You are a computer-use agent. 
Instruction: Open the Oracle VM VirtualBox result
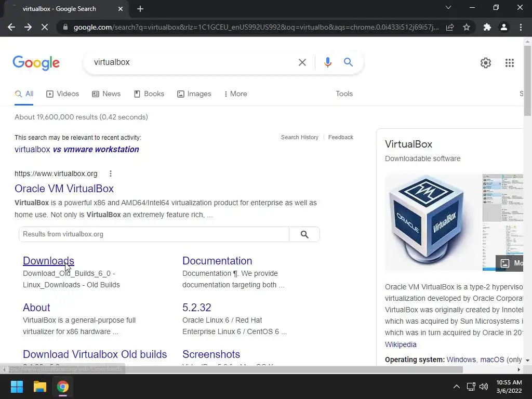click(x=64, y=189)
